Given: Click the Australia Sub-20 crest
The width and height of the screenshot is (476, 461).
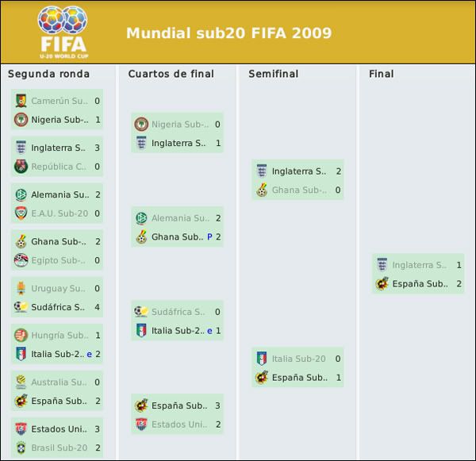Looking at the screenshot, I should (21, 382).
